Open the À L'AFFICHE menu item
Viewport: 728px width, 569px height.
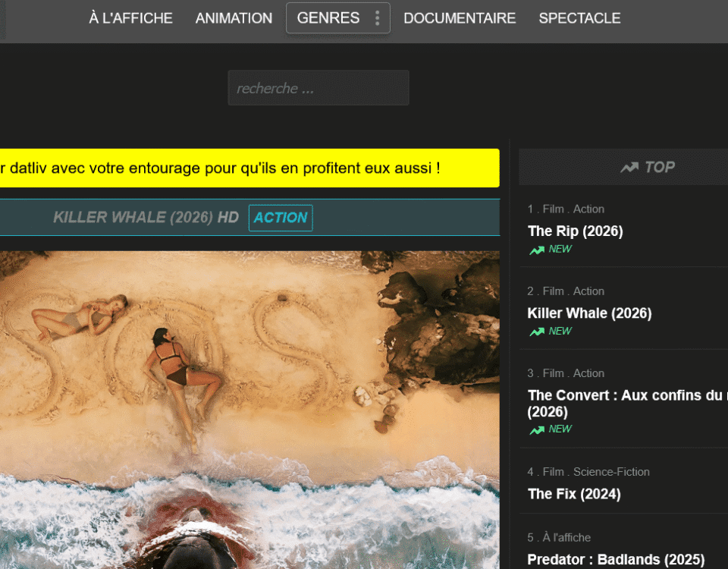click(x=130, y=18)
